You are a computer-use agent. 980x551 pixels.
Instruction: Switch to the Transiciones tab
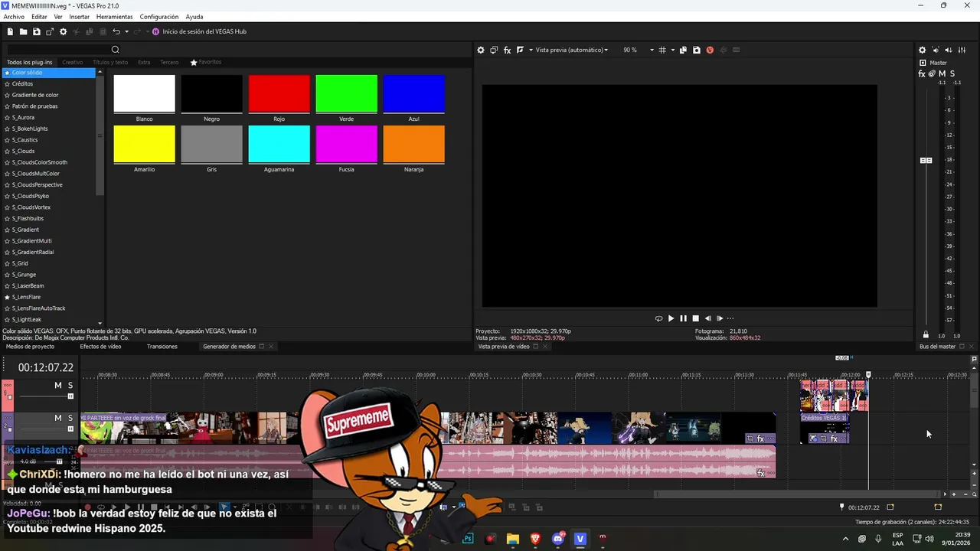pyautogui.click(x=162, y=346)
